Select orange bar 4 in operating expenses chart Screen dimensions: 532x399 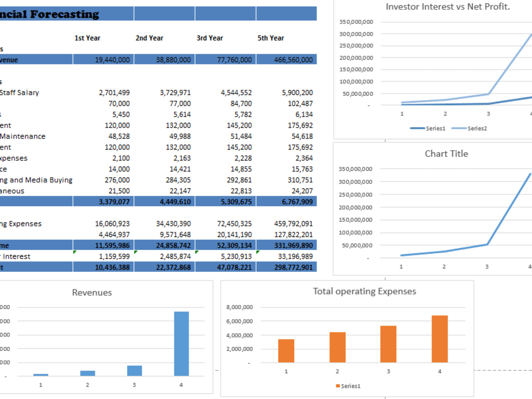coord(440,339)
